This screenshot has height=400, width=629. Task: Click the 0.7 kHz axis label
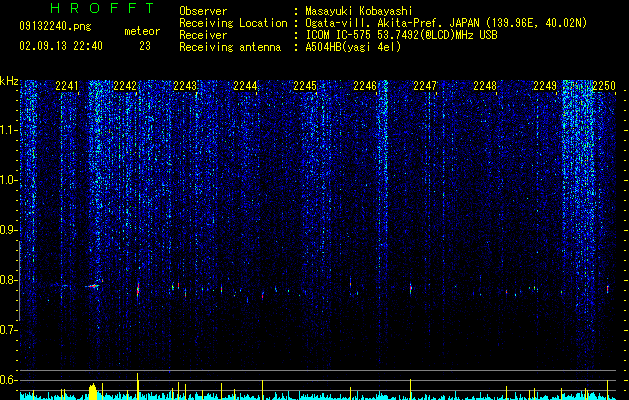point(8,330)
